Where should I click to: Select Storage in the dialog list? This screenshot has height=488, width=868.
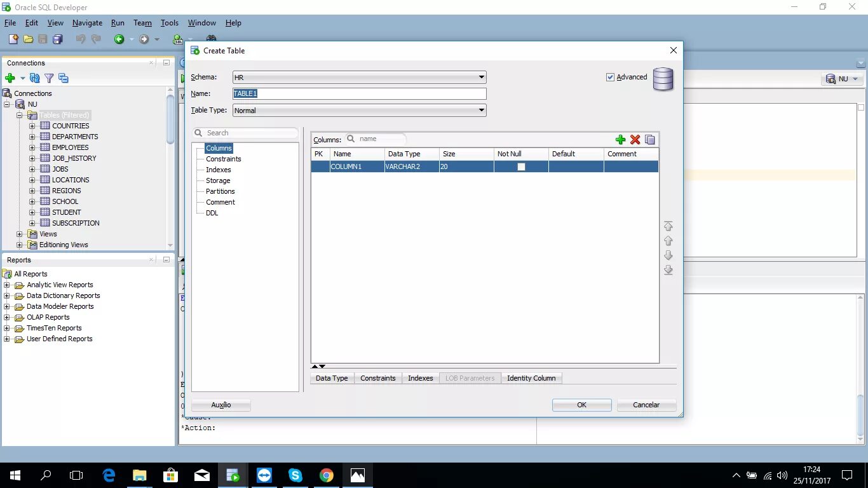coord(218,180)
